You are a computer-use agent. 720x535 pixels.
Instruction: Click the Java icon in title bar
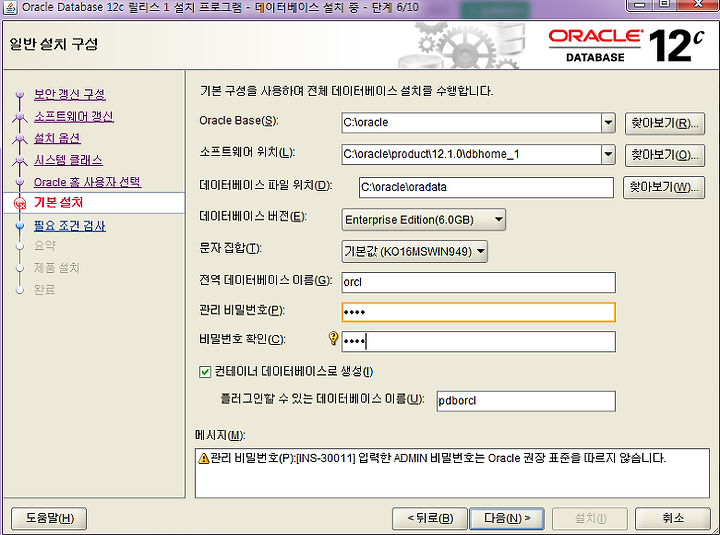tap(10, 7)
